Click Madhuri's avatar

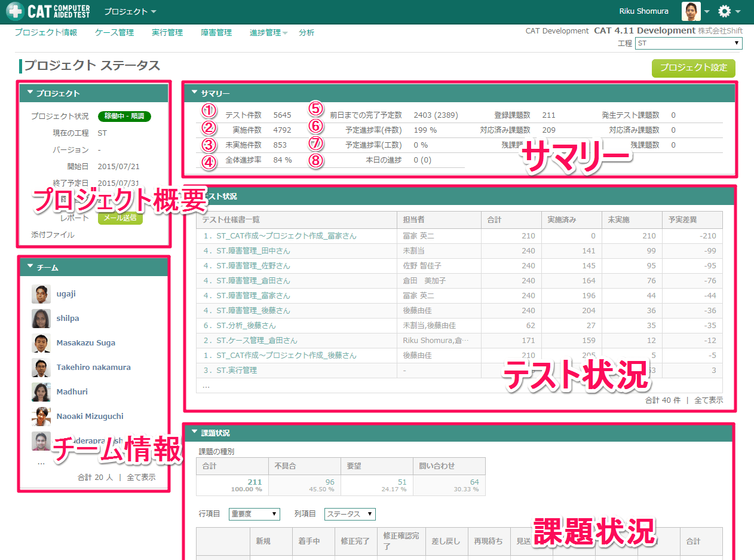[41, 391]
